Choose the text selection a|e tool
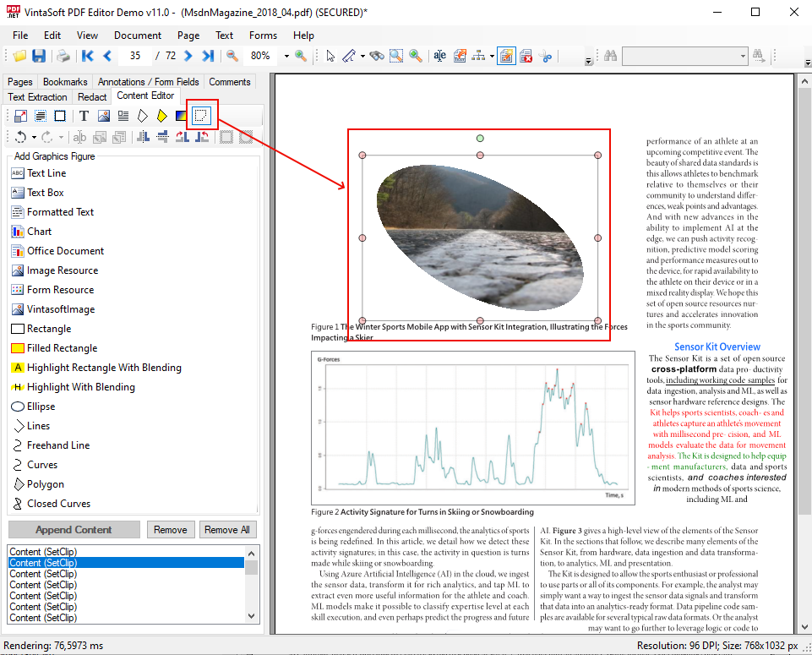The width and height of the screenshot is (812, 655). pos(439,56)
